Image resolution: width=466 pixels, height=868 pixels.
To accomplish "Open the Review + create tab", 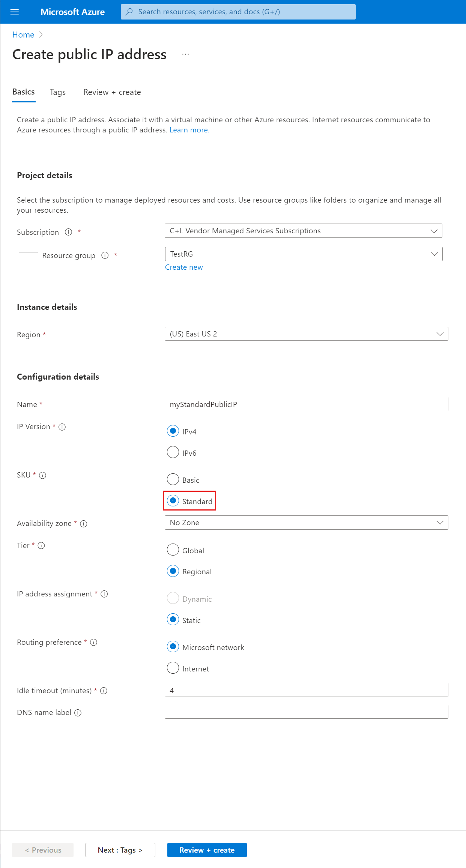I will click(x=112, y=92).
